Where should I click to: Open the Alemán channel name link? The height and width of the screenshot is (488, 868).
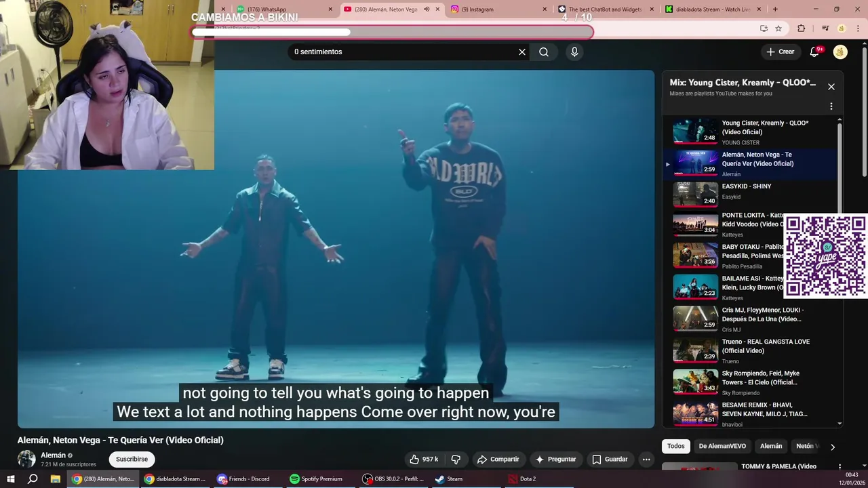coord(53,455)
